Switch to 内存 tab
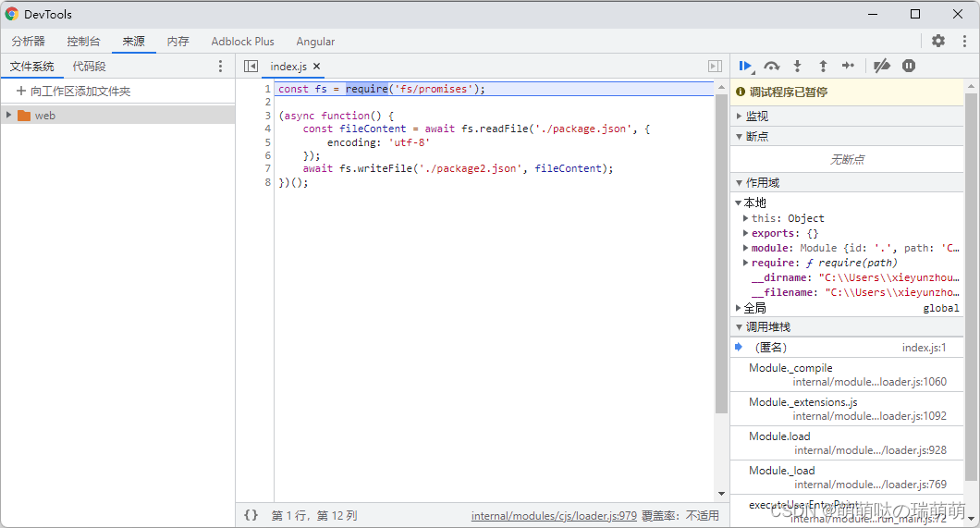This screenshot has height=528, width=980. tap(178, 42)
